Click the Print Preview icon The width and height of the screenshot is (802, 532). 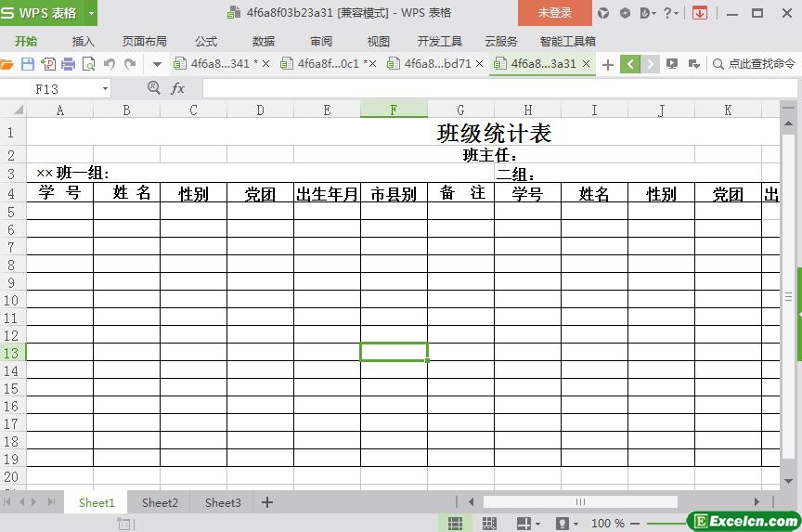click(88, 64)
